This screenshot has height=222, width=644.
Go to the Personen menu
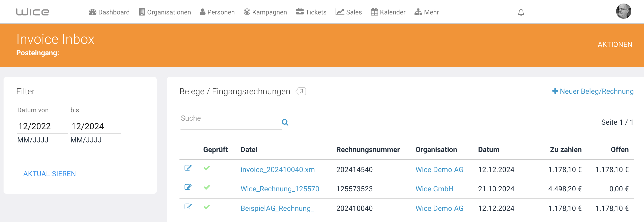[217, 12]
